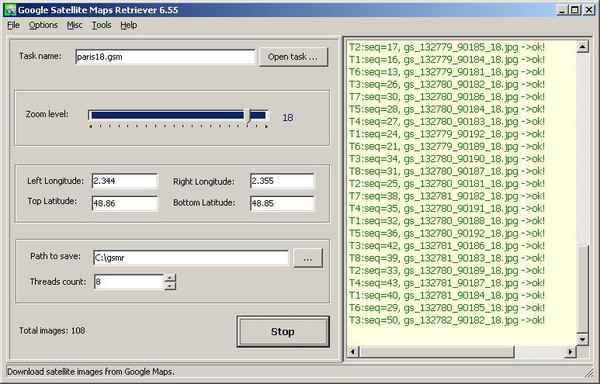Image resolution: width=600 pixels, height=384 pixels.
Task: Click the Open task... button
Action: pyautogui.click(x=293, y=57)
